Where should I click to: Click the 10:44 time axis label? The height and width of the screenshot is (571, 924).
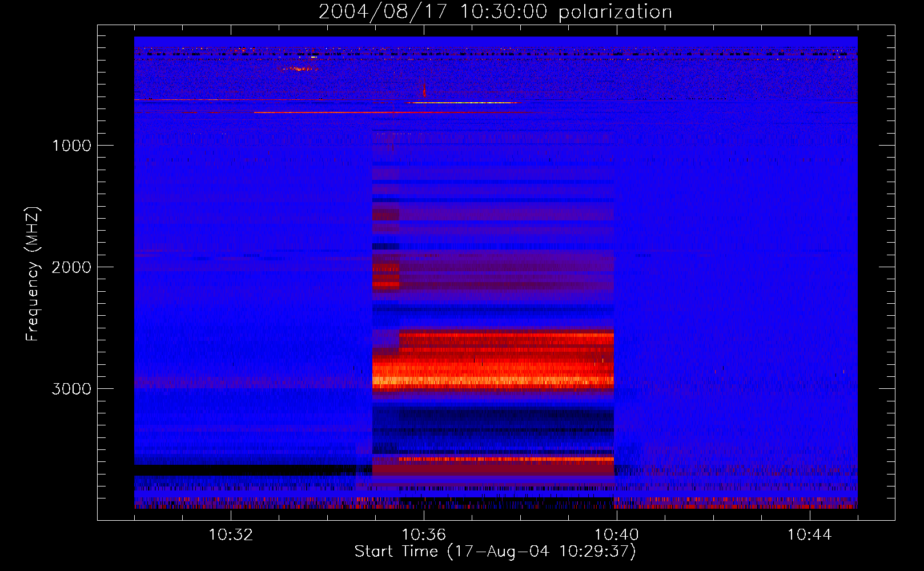coord(809,535)
